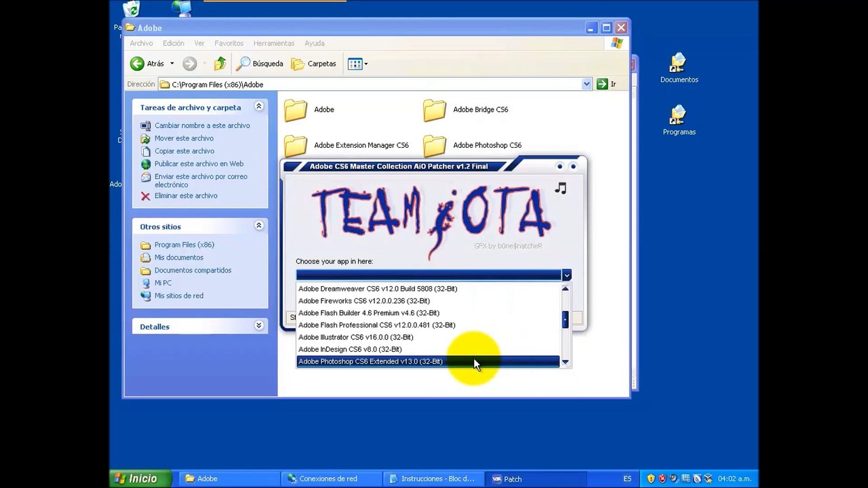Open the Atrás history dropdown arrow

pos(172,64)
